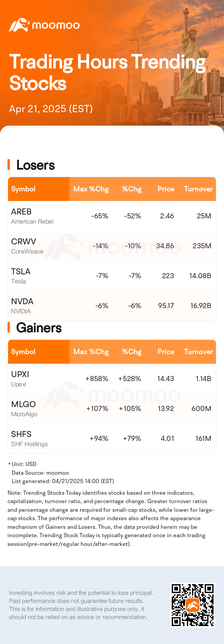The height and width of the screenshot is (644, 224).
Task: Click the Gainers Price column header
Action: [166, 352]
